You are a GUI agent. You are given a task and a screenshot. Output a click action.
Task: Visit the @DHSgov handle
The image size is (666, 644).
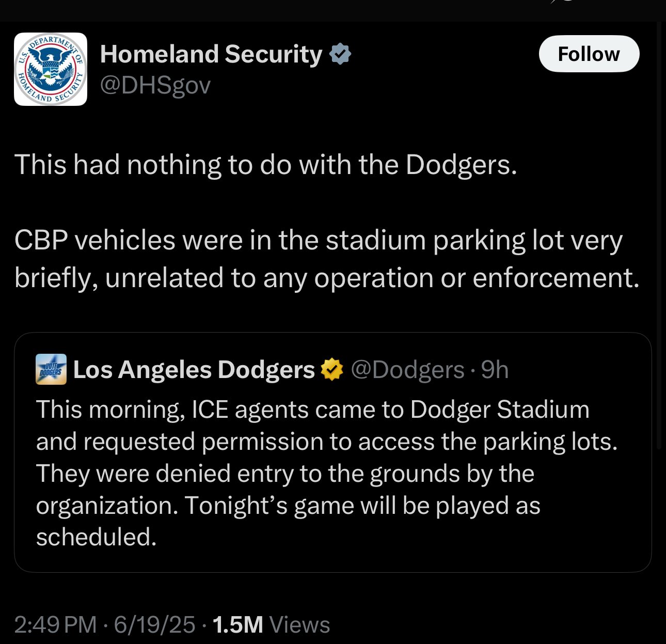(x=155, y=85)
